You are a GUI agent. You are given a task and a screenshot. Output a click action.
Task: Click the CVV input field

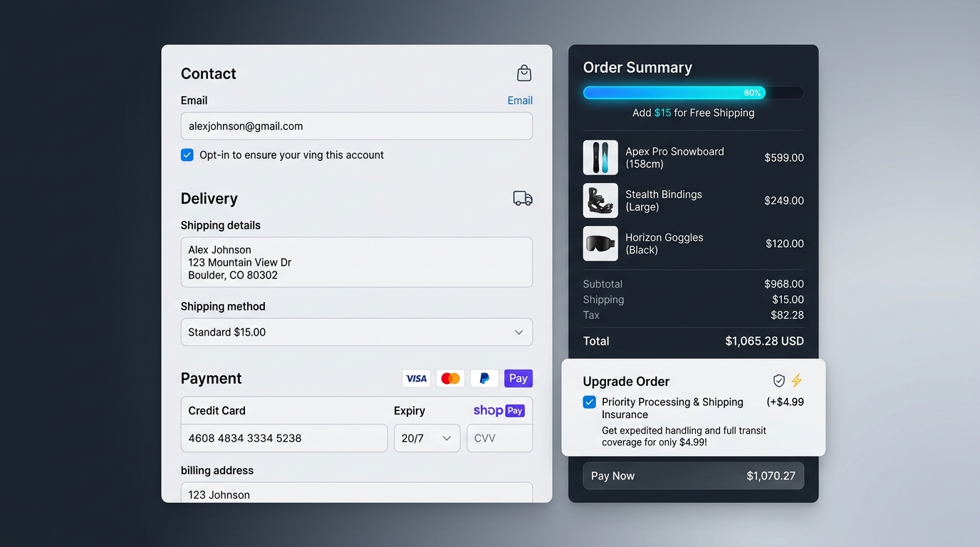(499, 438)
